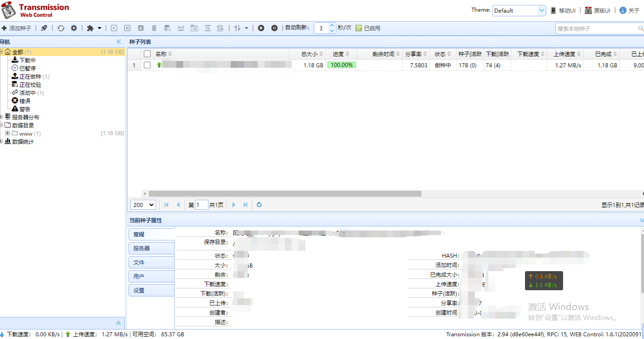Image resolution: width=644 pixels, height=339 pixels.
Task: Switch to the 文件 tab
Action: pyautogui.click(x=151, y=262)
